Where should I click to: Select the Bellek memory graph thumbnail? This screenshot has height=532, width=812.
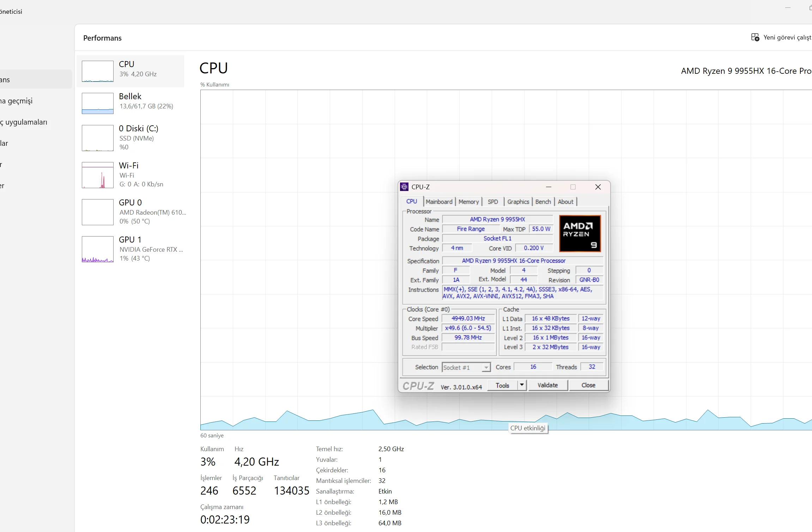(x=98, y=103)
